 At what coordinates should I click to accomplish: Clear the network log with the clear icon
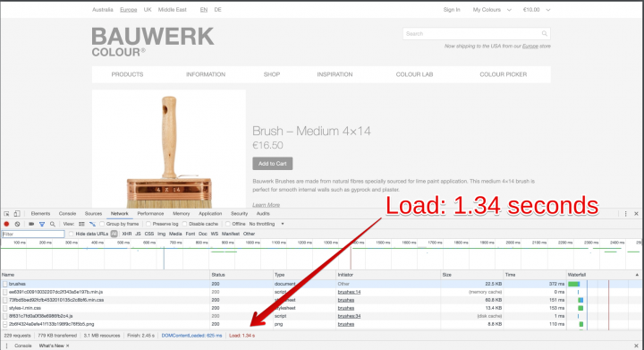[x=17, y=224]
